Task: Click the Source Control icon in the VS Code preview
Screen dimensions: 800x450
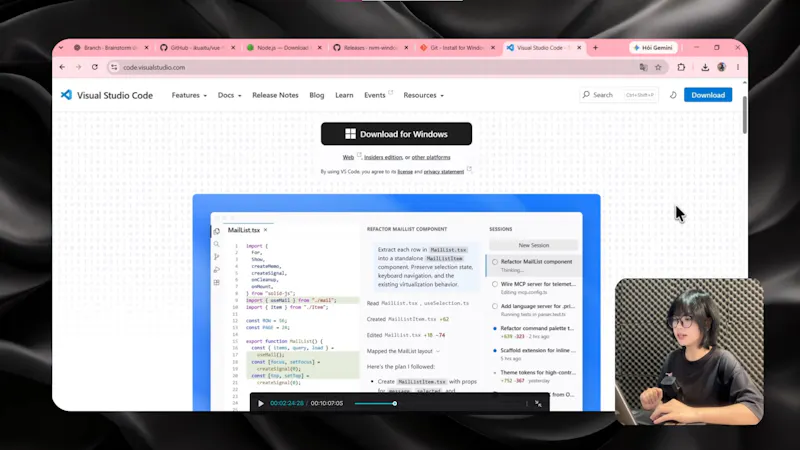Action: point(217,257)
